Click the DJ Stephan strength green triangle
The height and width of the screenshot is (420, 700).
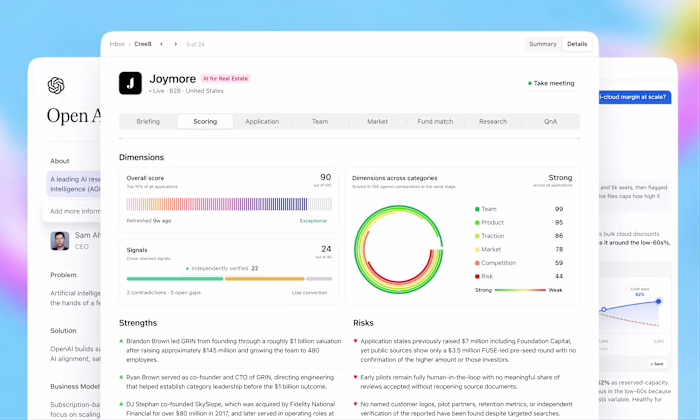(121, 404)
